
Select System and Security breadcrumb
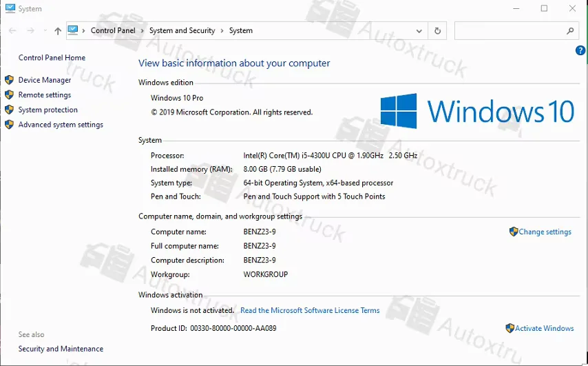coord(182,30)
